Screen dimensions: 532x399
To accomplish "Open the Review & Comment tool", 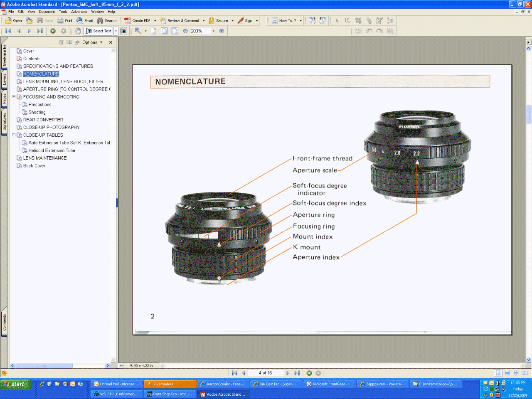I will (180, 20).
